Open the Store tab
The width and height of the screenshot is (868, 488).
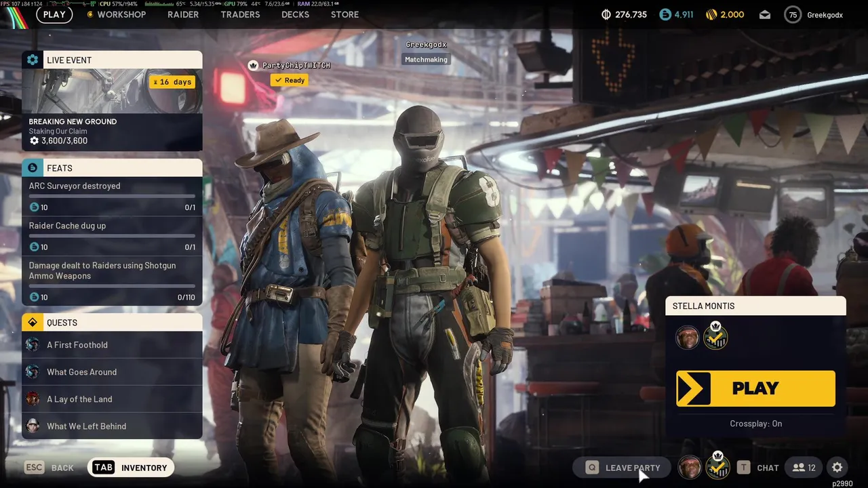[344, 14]
